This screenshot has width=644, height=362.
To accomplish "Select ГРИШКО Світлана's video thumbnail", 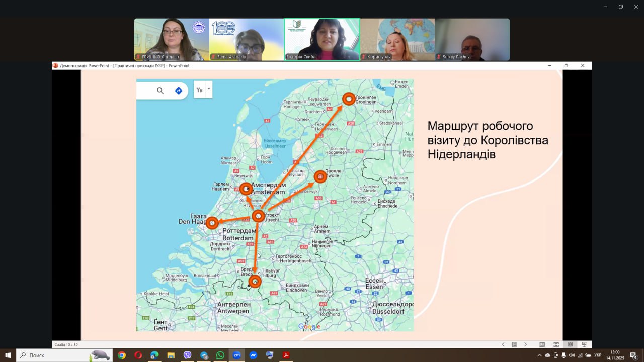I will (172, 40).
